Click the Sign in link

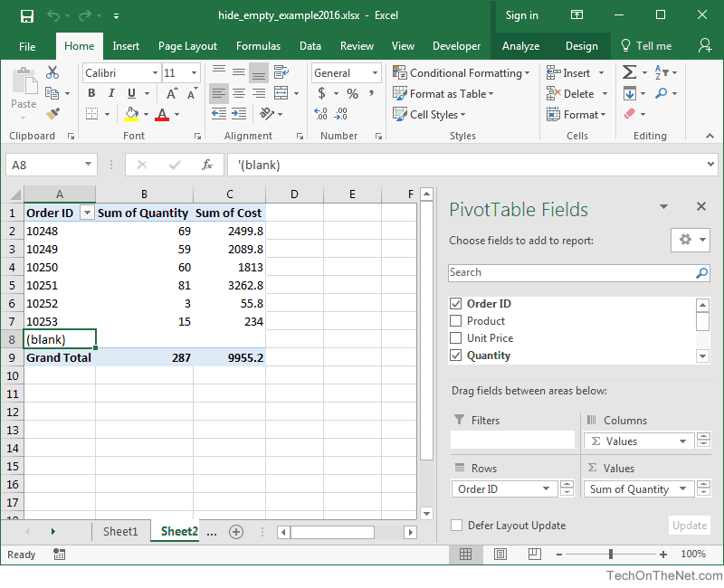point(521,15)
